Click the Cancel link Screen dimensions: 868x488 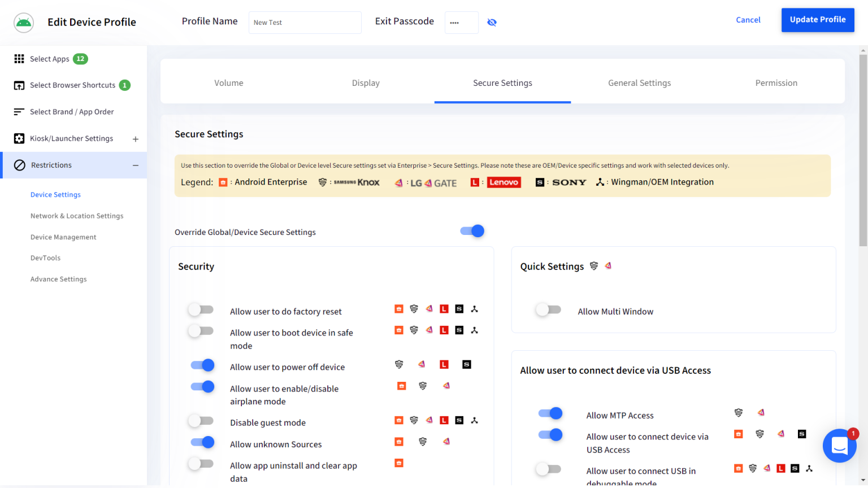(748, 20)
